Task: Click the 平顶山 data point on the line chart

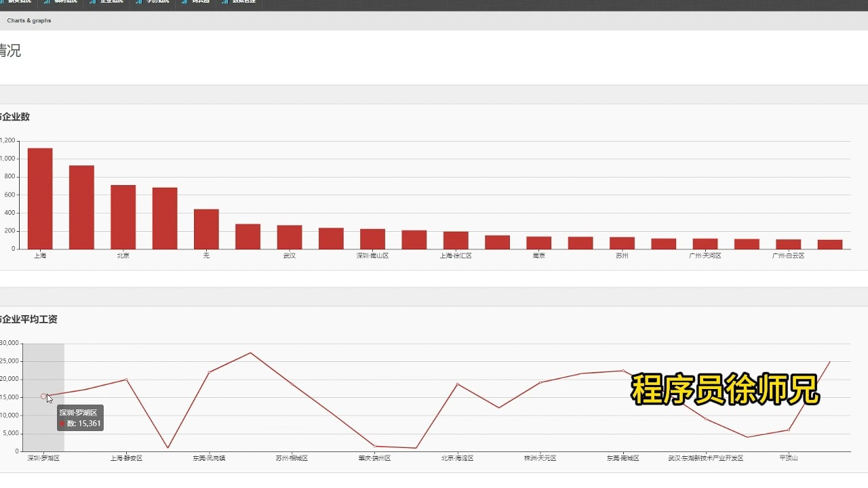Action: pyautogui.click(x=789, y=430)
